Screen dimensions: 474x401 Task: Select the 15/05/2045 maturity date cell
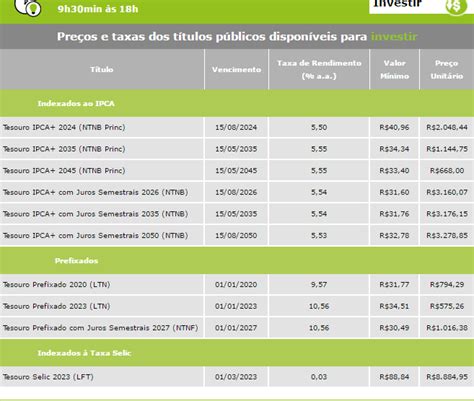(236, 171)
